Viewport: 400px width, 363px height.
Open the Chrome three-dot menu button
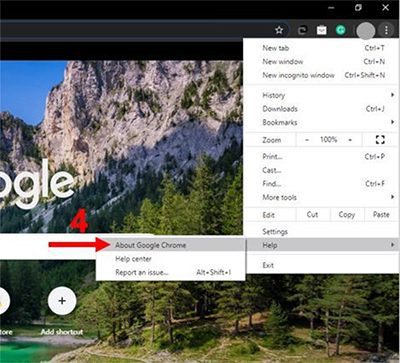pyautogui.click(x=386, y=30)
